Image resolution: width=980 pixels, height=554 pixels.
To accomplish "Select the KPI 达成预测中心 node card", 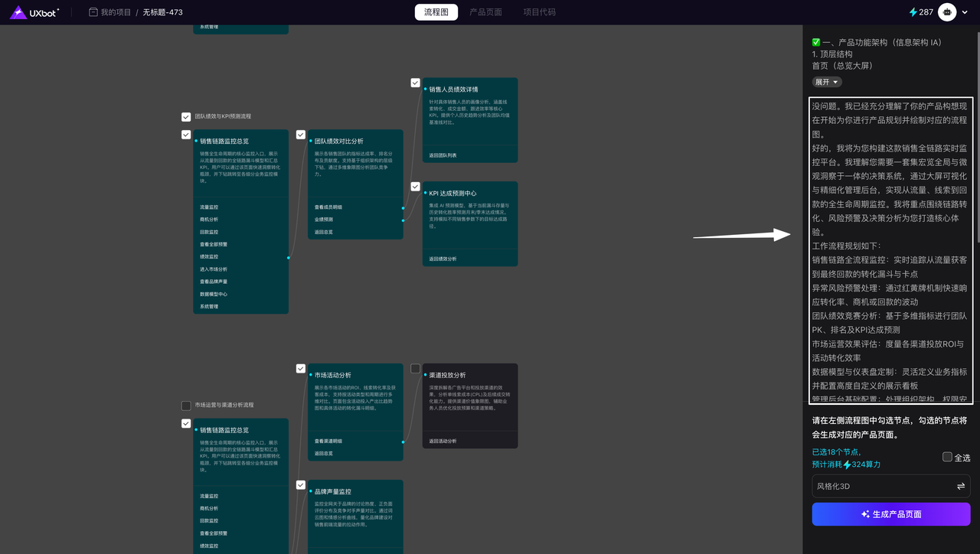I will [470, 222].
